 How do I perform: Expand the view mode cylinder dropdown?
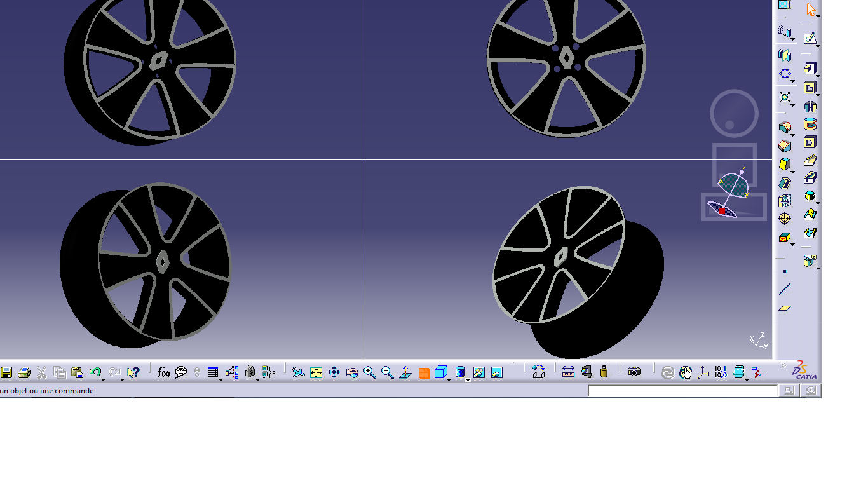point(468,379)
